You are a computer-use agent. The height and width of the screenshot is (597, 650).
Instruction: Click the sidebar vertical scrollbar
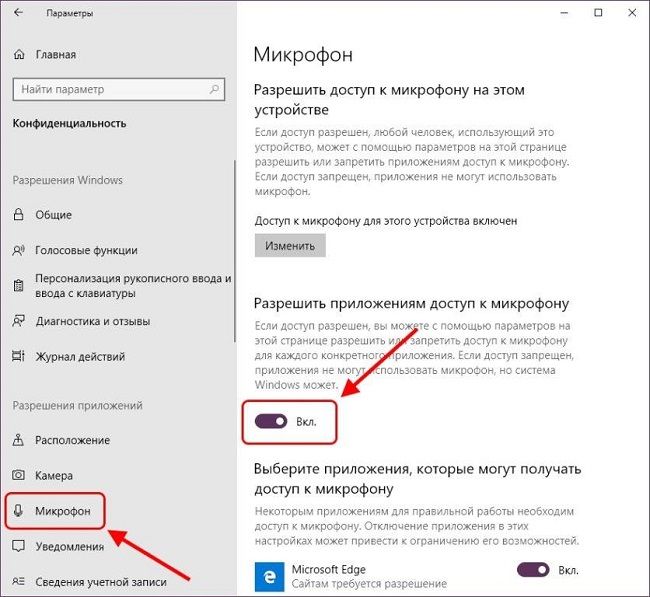click(x=234, y=251)
